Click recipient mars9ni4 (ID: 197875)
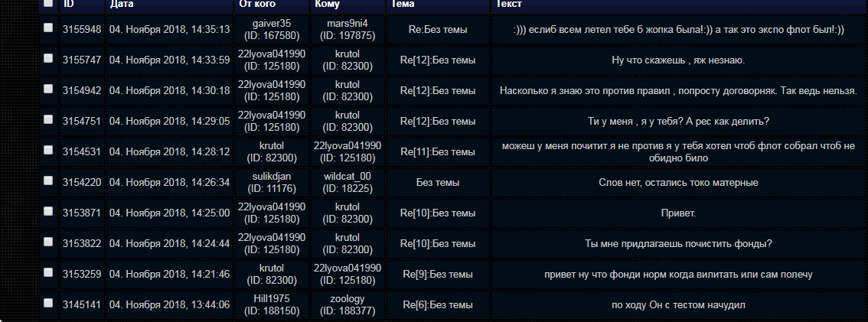 click(x=347, y=30)
